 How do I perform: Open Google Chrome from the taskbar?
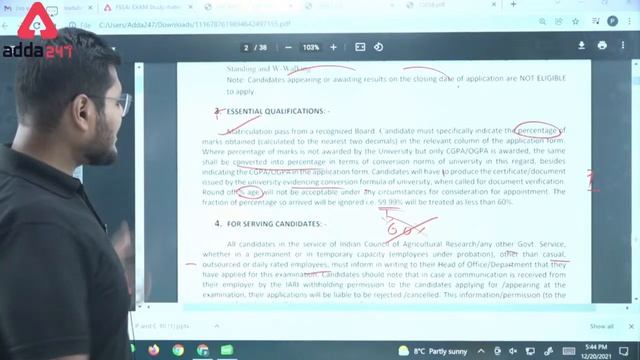[x=178, y=350]
